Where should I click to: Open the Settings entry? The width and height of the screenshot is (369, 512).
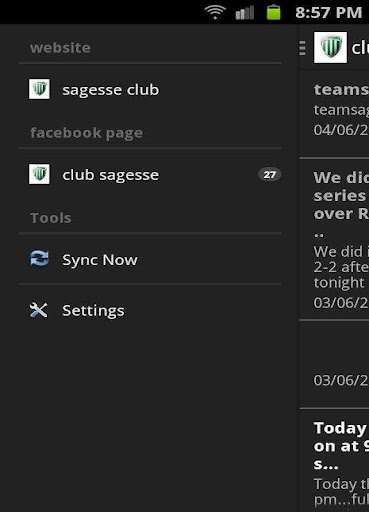[150, 310]
